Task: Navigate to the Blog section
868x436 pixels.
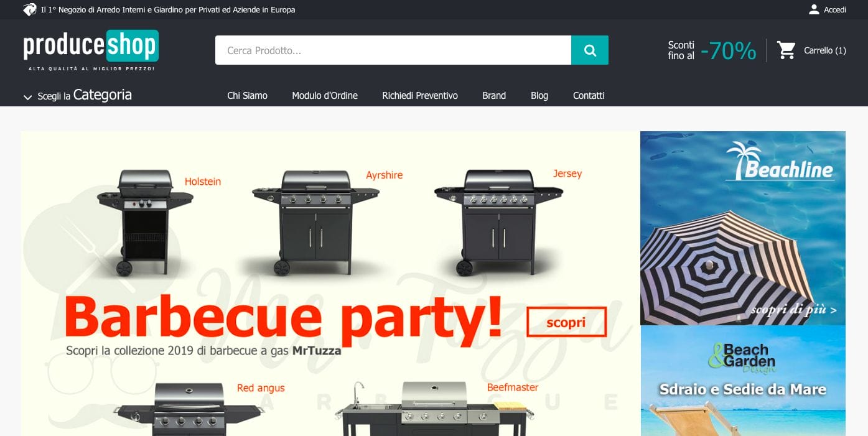Action: point(539,95)
